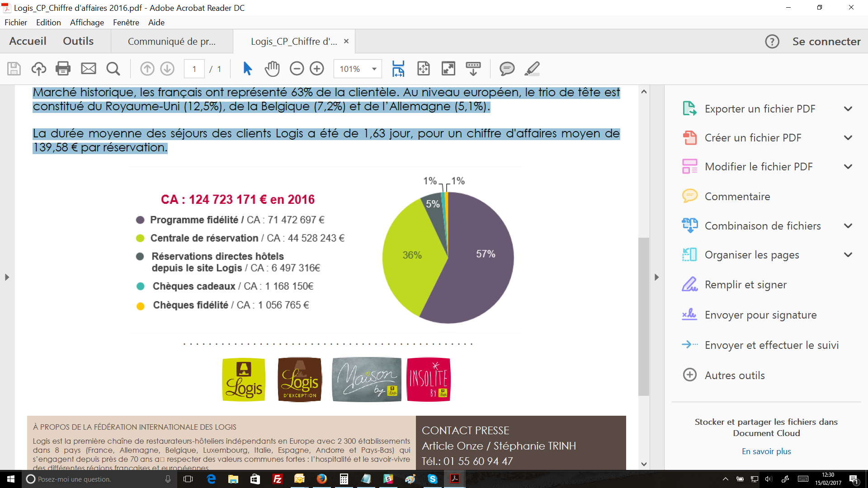The image size is (868, 488).
Task: Collapse the right tools pane arrow
Action: point(656,277)
